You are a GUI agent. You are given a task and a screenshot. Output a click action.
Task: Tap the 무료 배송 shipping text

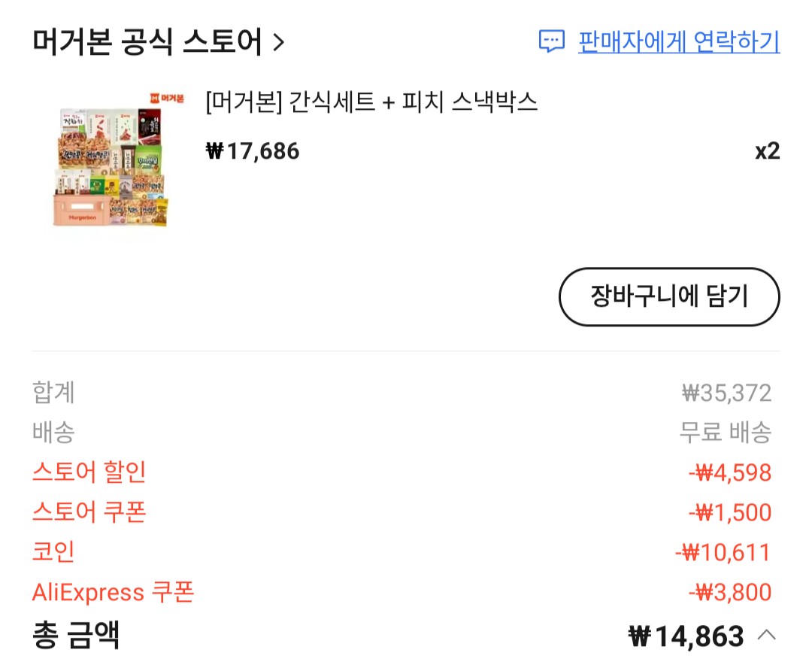click(x=725, y=433)
